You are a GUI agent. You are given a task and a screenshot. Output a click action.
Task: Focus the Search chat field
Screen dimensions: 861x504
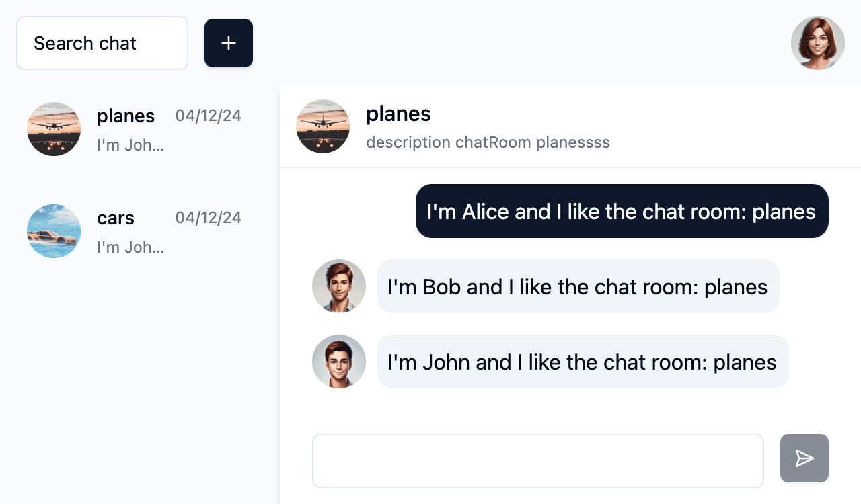(102, 43)
